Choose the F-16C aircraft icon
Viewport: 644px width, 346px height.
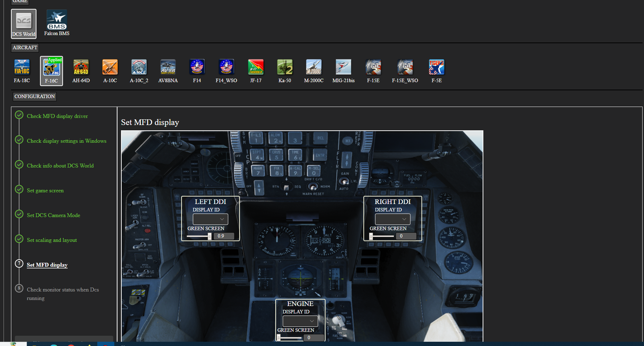coord(51,71)
